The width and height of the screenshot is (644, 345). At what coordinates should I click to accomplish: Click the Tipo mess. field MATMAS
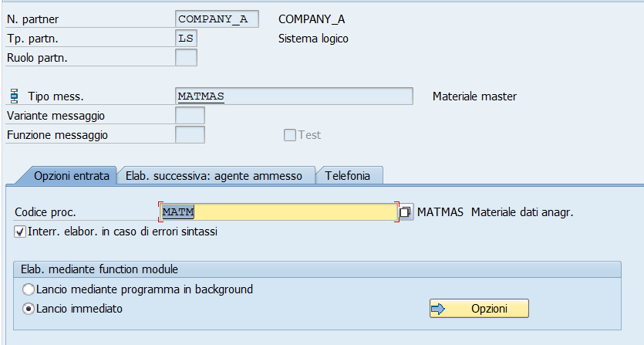pyautogui.click(x=294, y=96)
